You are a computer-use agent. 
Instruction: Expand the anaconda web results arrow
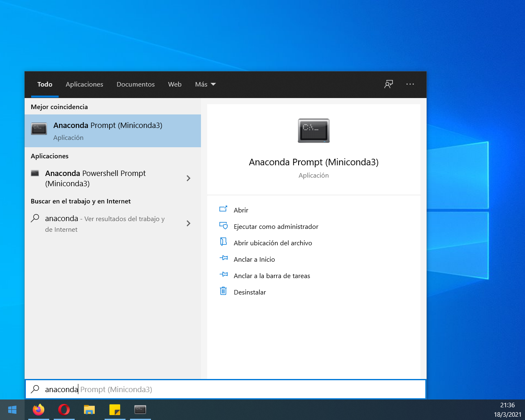pos(188,224)
